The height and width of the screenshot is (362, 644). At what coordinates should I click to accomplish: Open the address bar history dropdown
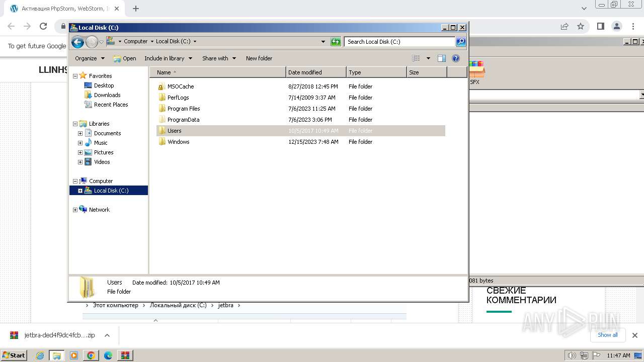(323, 42)
